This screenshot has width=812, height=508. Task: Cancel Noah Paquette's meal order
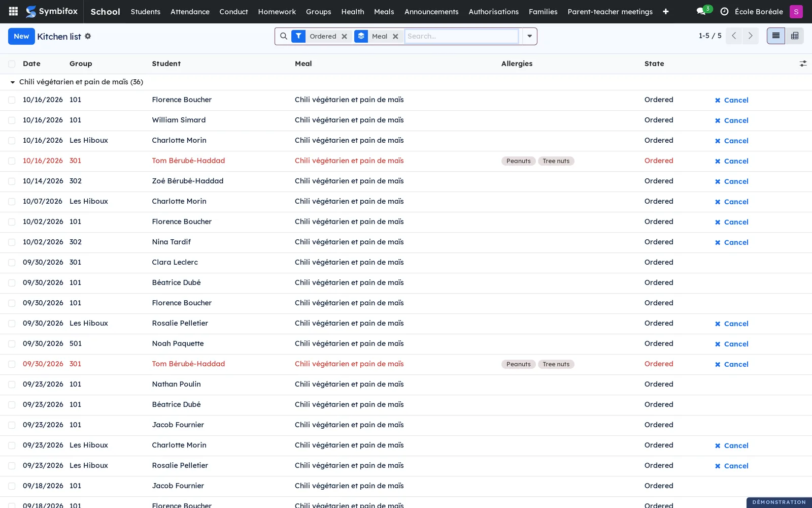click(x=731, y=344)
